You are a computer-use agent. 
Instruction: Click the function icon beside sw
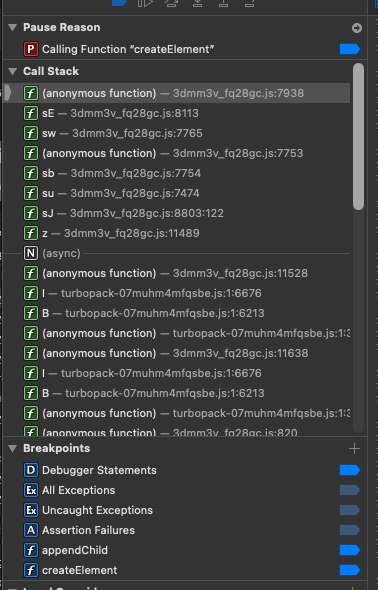coord(31,133)
